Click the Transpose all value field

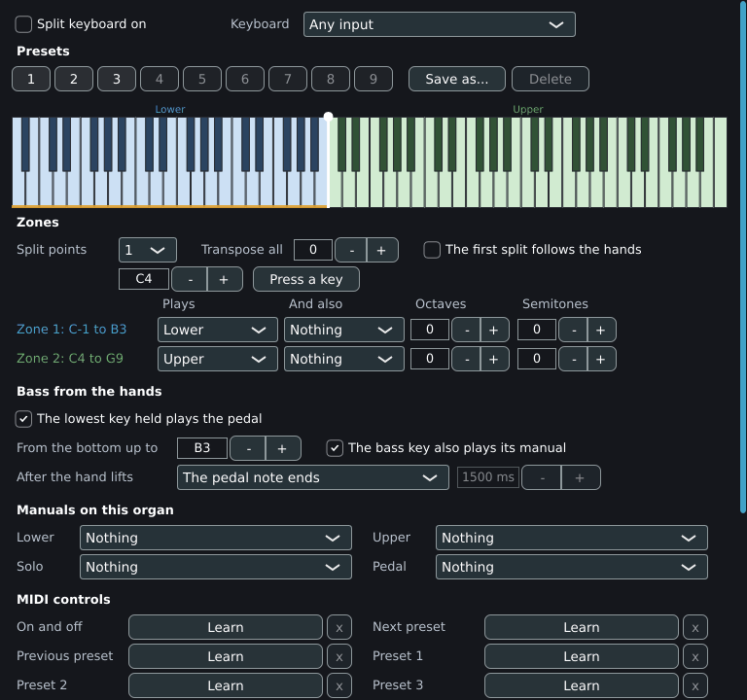(313, 250)
